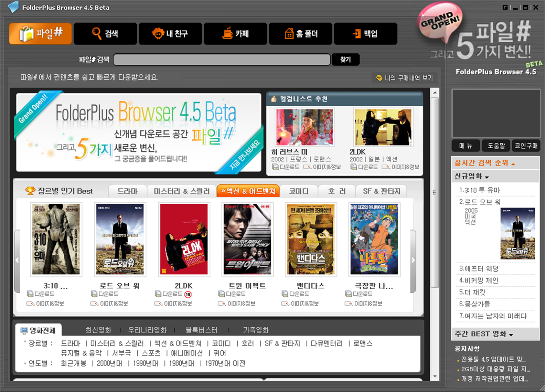
Task: Open notice 전용툴 4.5 업데이트 및...
Action: (x=493, y=359)
